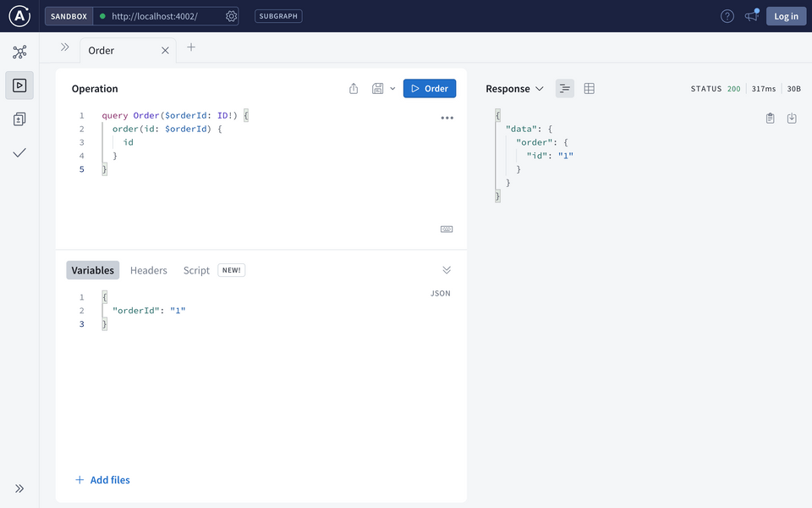Open the help question mark icon

tap(727, 16)
